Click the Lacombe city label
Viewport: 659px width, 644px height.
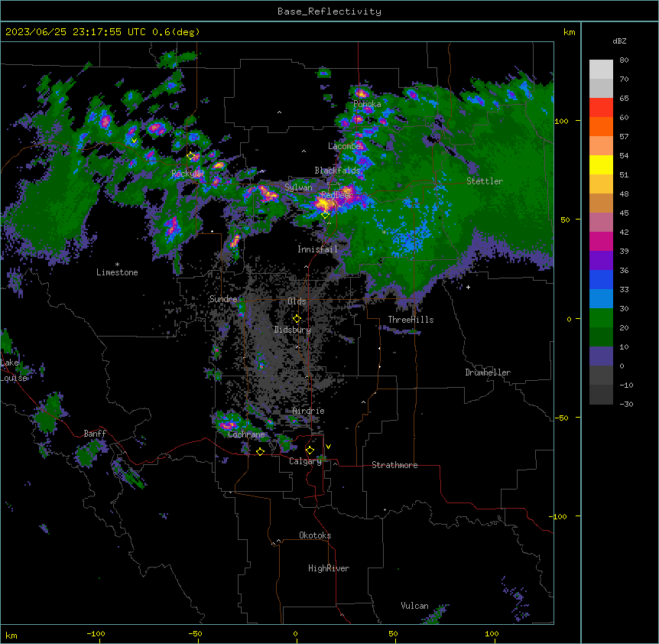(344, 146)
